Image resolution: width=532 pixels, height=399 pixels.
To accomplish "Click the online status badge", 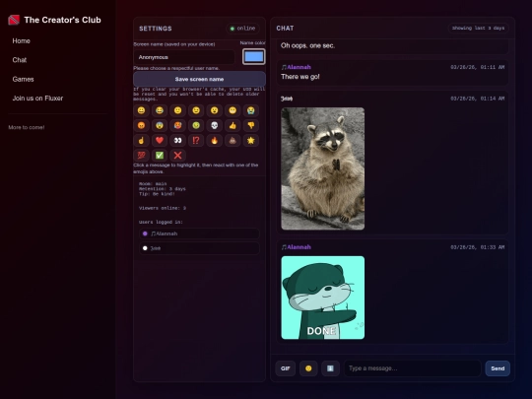I will [x=243, y=29].
